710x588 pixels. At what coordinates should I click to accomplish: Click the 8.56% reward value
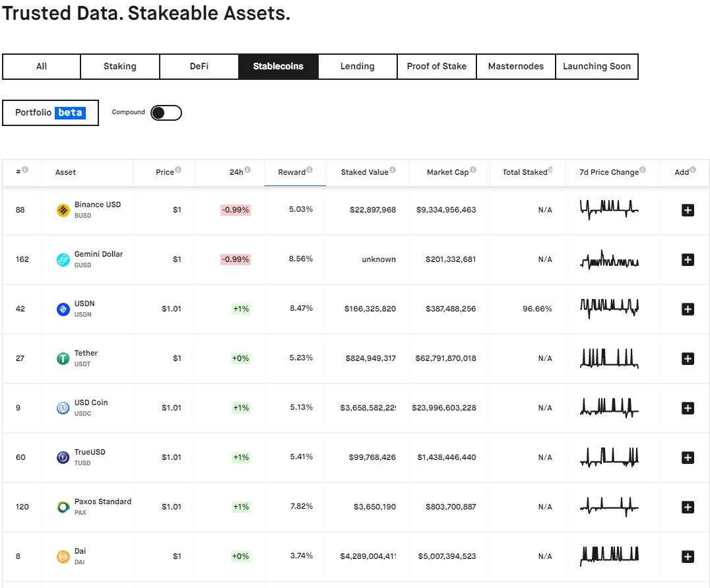(x=301, y=259)
